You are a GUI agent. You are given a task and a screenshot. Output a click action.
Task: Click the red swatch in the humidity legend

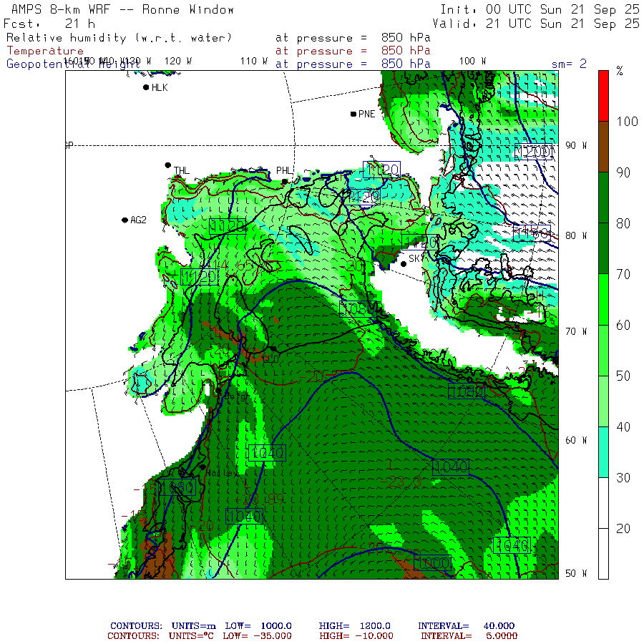click(603, 95)
